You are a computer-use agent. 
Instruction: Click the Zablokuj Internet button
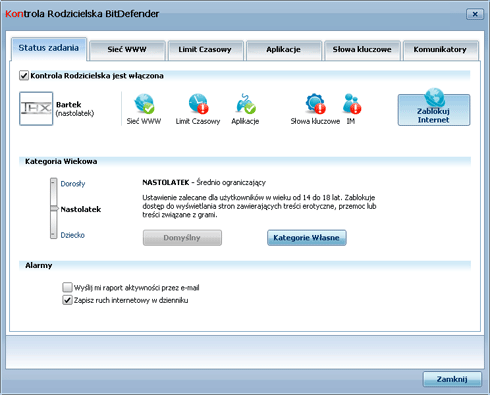[434, 110]
